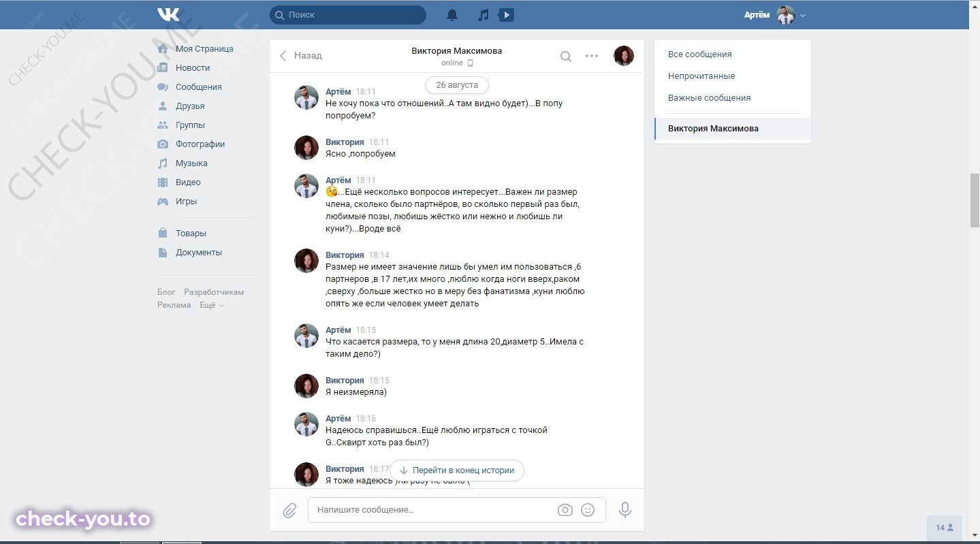Focus the Поиск search field

348,15
